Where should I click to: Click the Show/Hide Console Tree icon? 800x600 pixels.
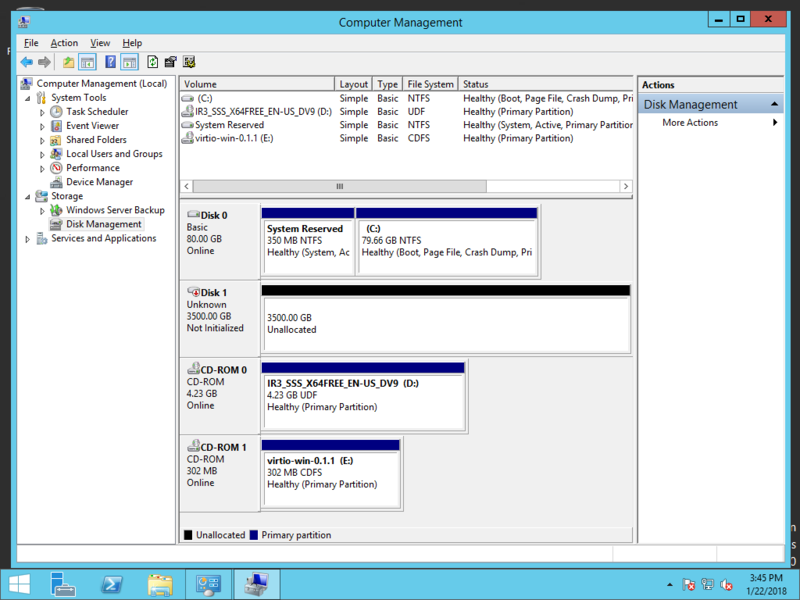(x=87, y=62)
